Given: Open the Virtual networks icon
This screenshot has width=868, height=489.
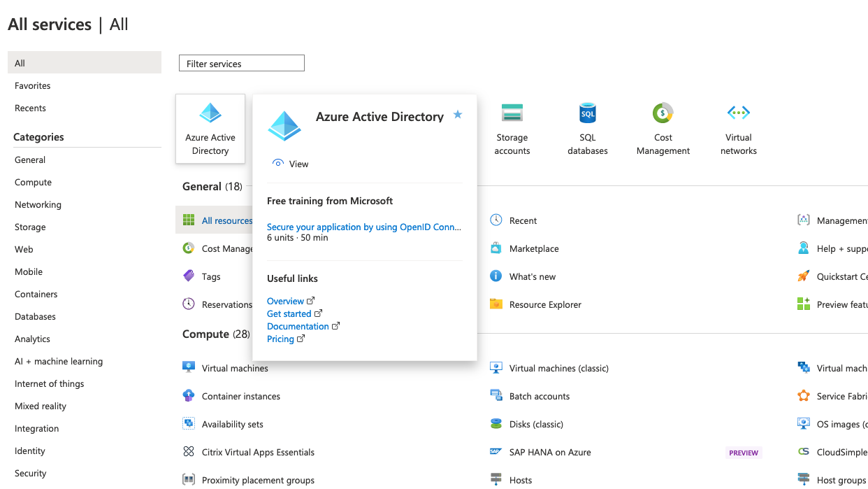Looking at the screenshot, I should coord(739,113).
